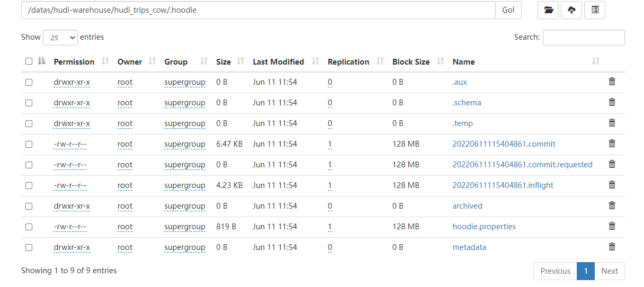Remove the archived folder via trash icon
Screen dimensions: 644x287
(612, 205)
